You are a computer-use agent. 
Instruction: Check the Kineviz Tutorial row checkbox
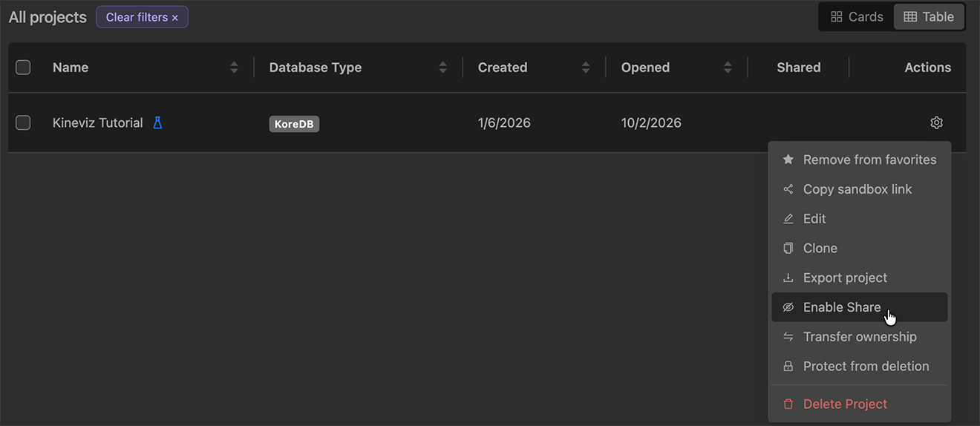click(23, 122)
